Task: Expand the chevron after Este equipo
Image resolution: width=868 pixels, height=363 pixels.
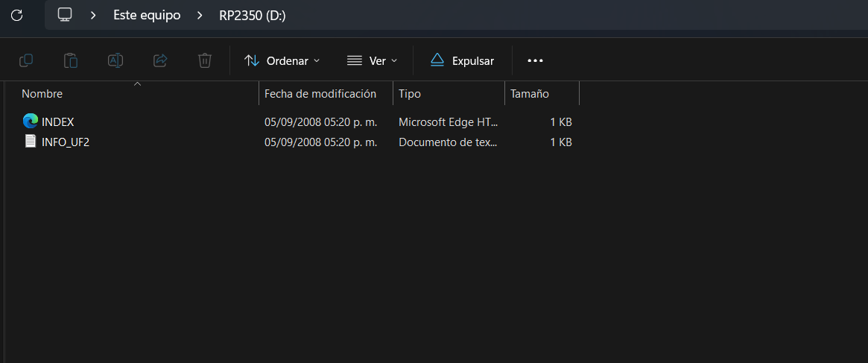Action: (200, 15)
